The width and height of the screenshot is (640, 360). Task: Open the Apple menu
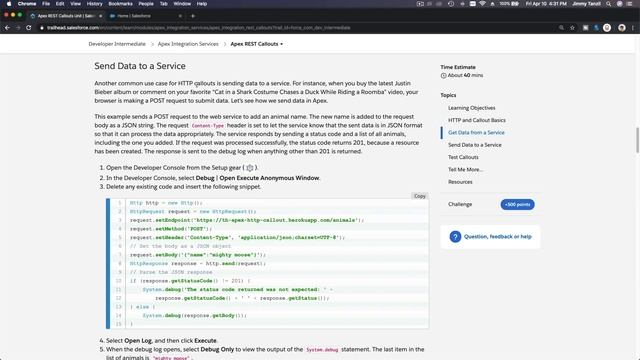click(x=9, y=4)
